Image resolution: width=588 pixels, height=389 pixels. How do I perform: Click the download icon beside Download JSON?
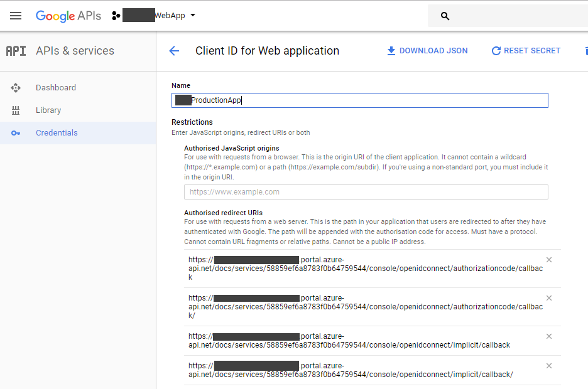pos(391,51)
